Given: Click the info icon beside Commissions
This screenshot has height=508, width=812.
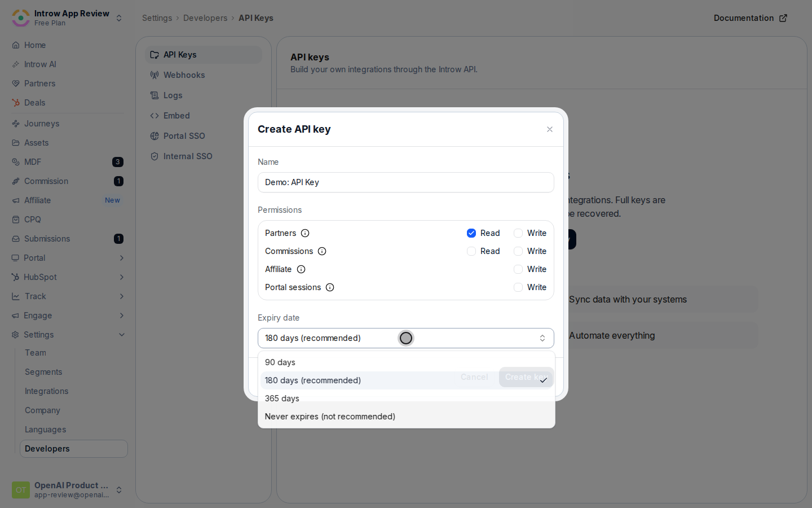Looking at the screenshot, I should point(322,251).
